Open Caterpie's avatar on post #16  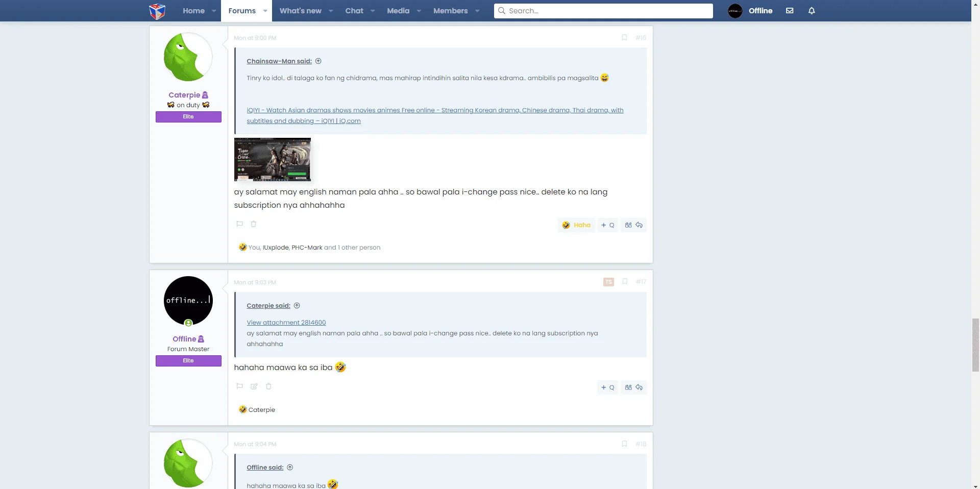pyautogui.click(x=188, y=57)
